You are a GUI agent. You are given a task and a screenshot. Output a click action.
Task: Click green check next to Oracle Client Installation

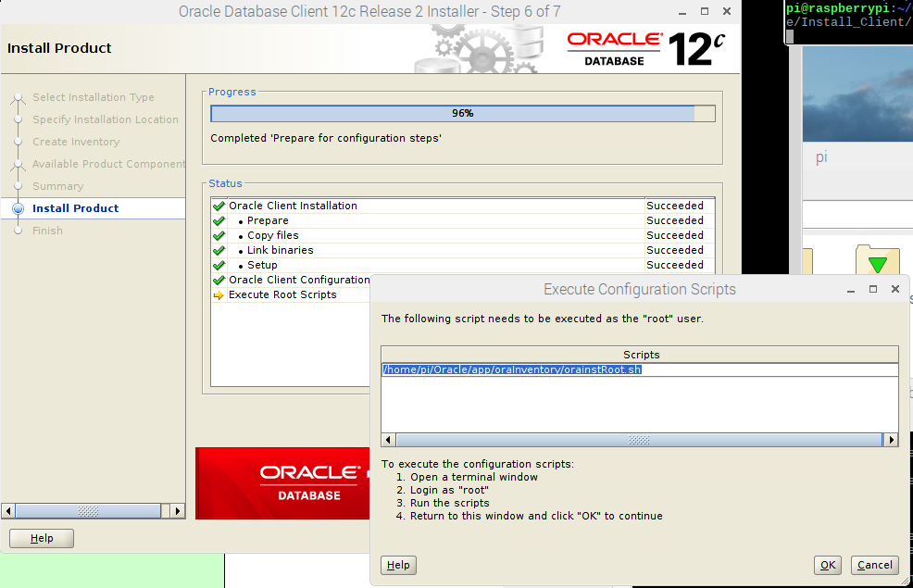pyautogui.click(x=219, y=206)
